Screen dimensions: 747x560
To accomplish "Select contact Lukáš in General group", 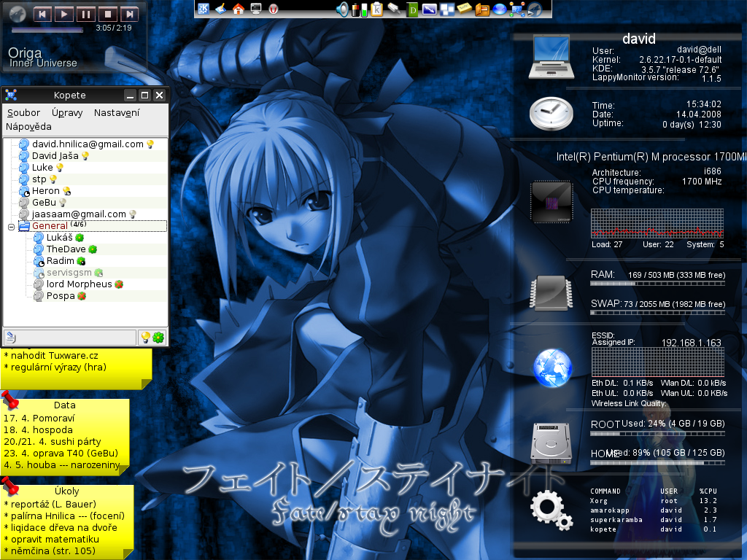I will 59,237.
